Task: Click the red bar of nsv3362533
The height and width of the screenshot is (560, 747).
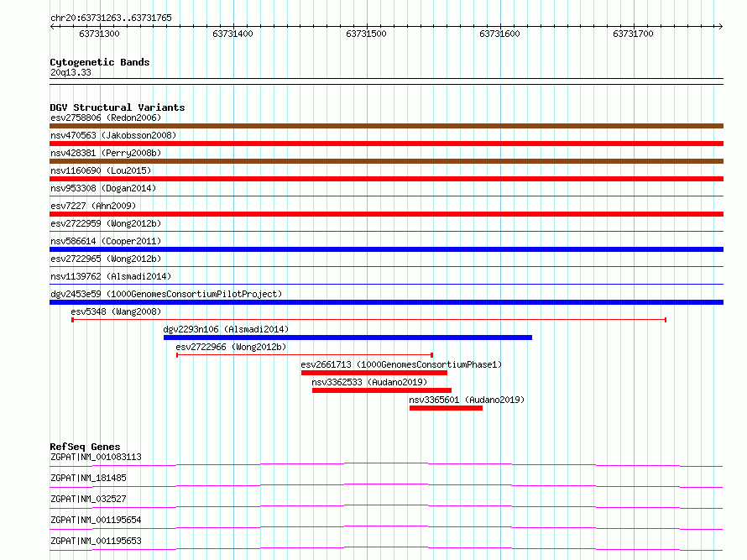Action: (x=382, y=390)
